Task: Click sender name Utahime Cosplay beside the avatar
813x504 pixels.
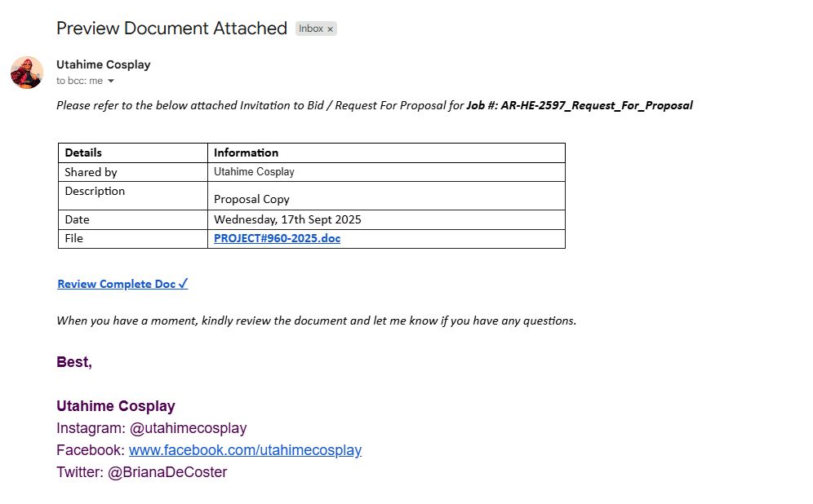Action: click(x=103, y=64)
